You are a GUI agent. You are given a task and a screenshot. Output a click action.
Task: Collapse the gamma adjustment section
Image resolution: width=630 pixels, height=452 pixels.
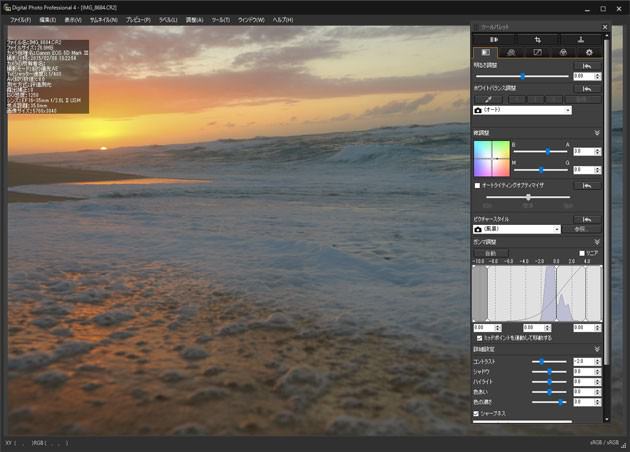597,242
